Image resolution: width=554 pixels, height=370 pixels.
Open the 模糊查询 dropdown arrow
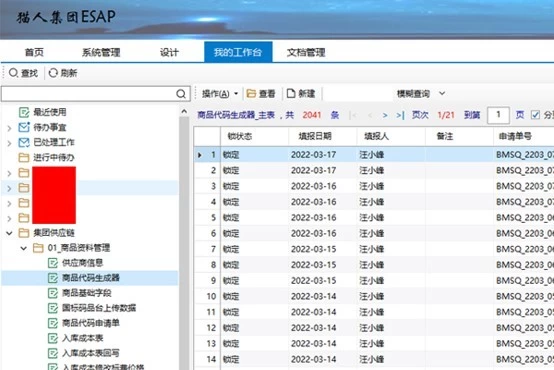click(442, 93)
